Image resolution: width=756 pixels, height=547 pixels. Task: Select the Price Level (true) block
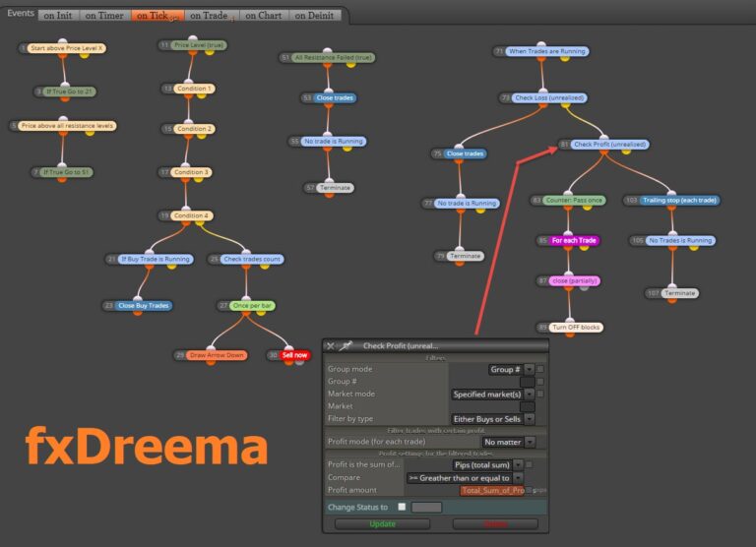198,45
